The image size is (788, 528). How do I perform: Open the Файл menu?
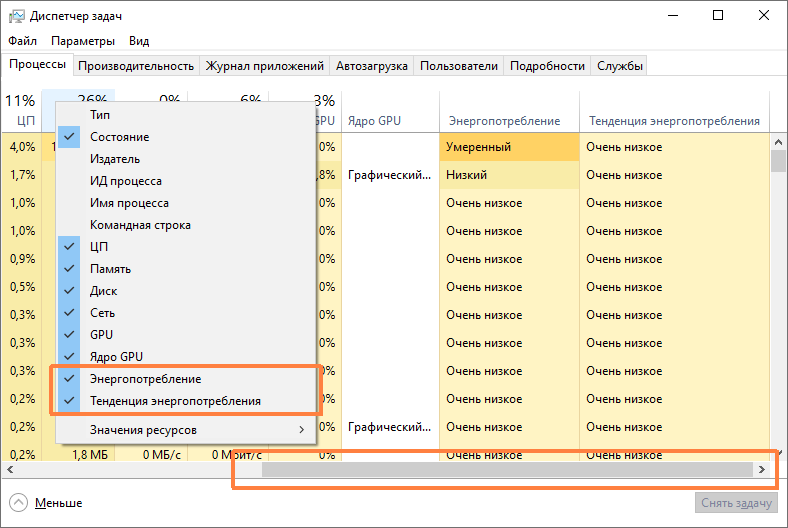click(x=22, y=41)
